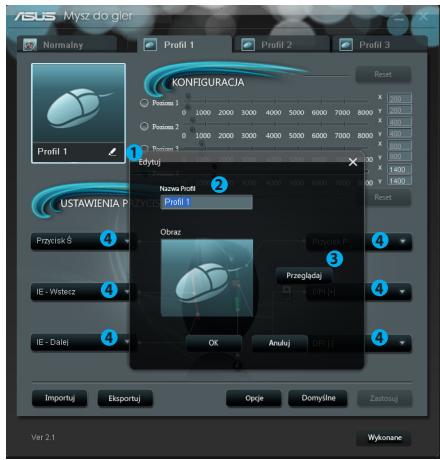Confirm the dialog with OK
The image size is (440, 460).
coord(213,343)
